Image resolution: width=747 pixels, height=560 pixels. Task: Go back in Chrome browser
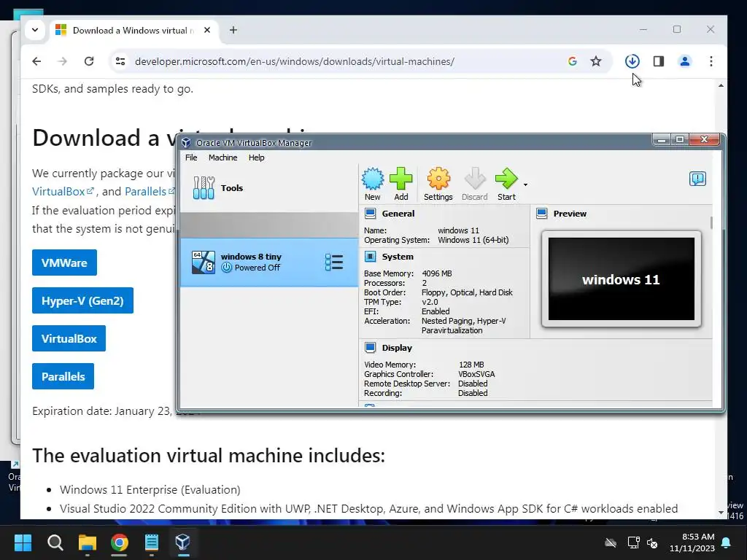[x=36, y=61]
